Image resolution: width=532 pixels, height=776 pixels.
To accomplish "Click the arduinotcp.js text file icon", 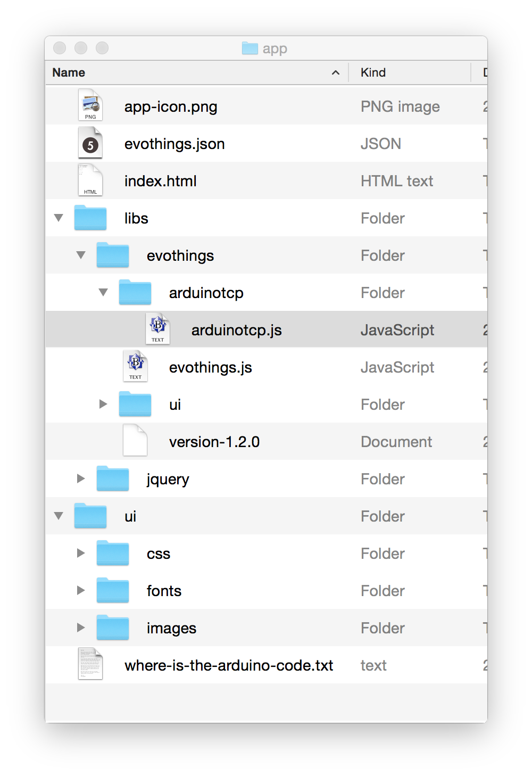I will (157, 329).
